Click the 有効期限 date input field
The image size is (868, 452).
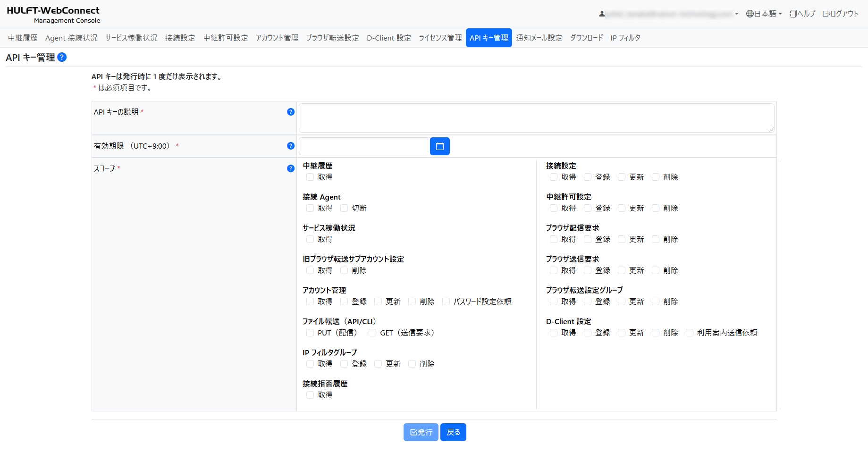[364, 146]
